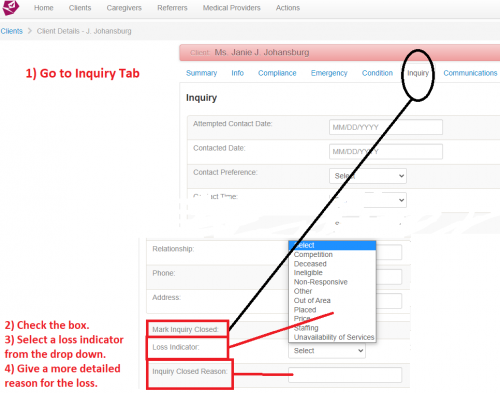The height and width of the screenshot is (393, 500).
Task: Click the Client Details - J. Johansburg breadcrumb
Action: click(x=84, y=31)
